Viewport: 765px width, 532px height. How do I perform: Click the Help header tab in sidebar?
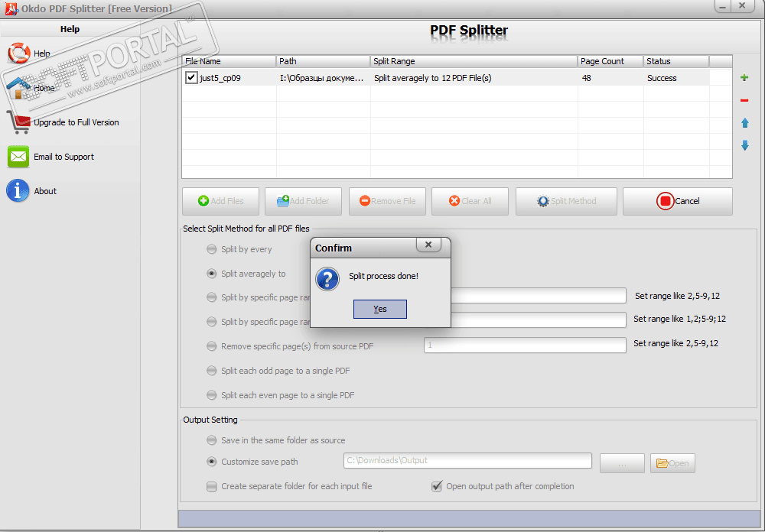pos(70,29)
